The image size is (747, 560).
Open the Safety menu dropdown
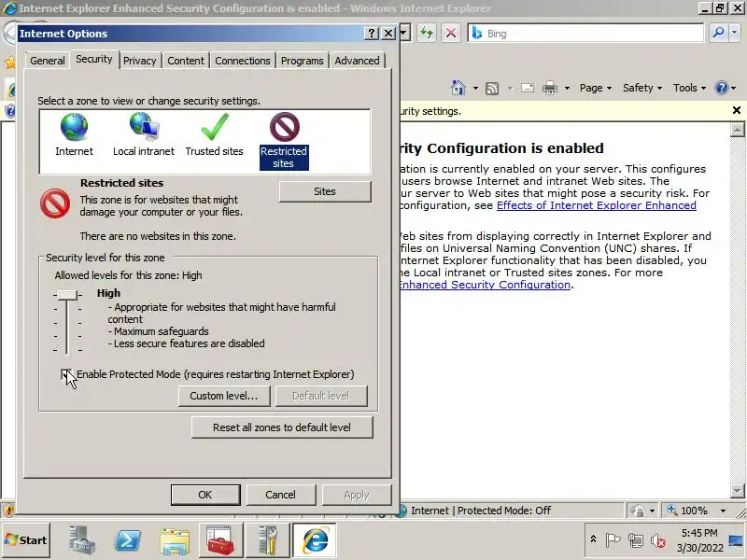tap(642, 88)
